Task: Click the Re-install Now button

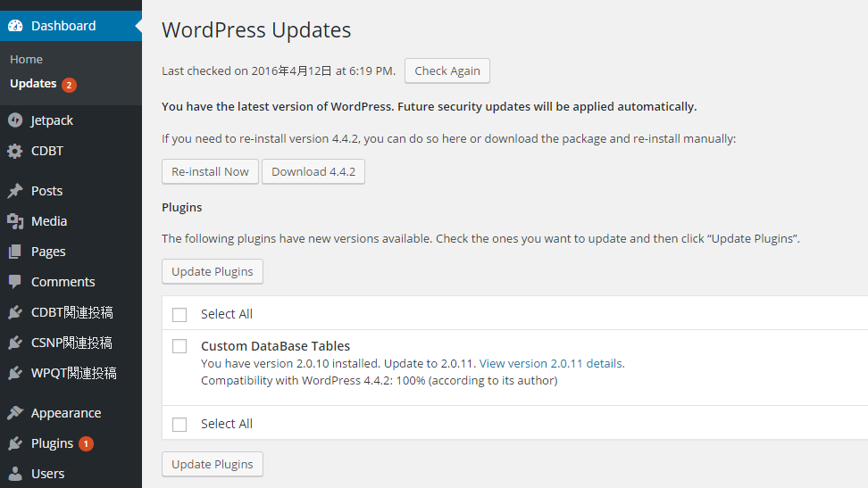Action: pos(210,172)
